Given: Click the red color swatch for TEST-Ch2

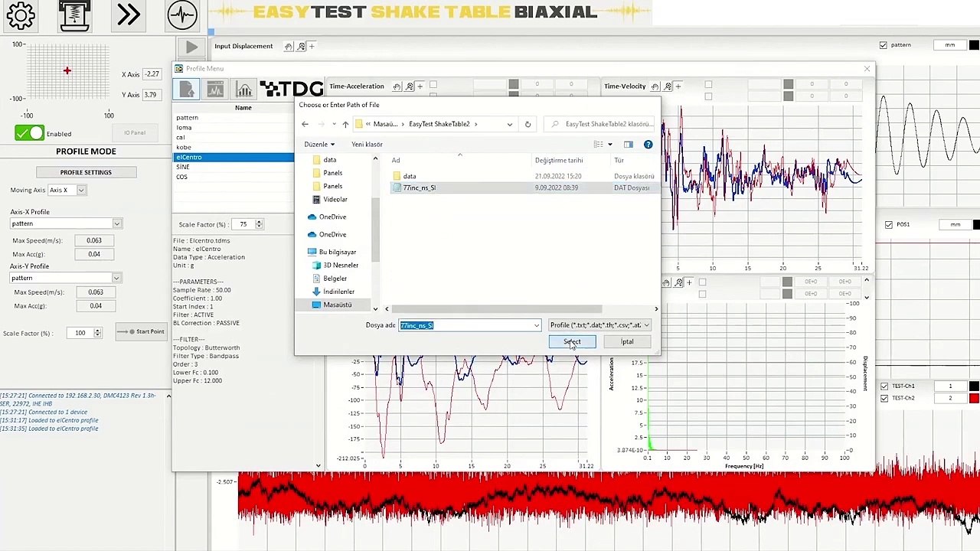Looking at the screenshot, I should coord(974,399).
